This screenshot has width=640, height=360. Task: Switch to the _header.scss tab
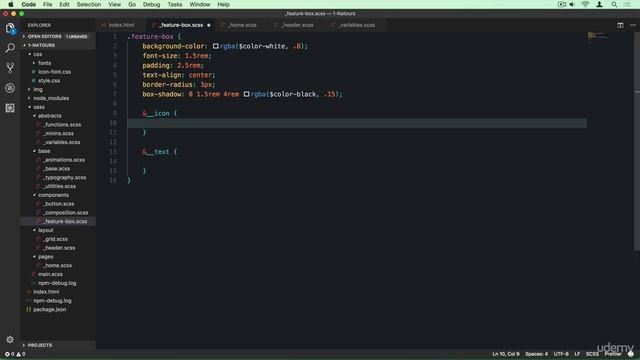coord(298,25)
